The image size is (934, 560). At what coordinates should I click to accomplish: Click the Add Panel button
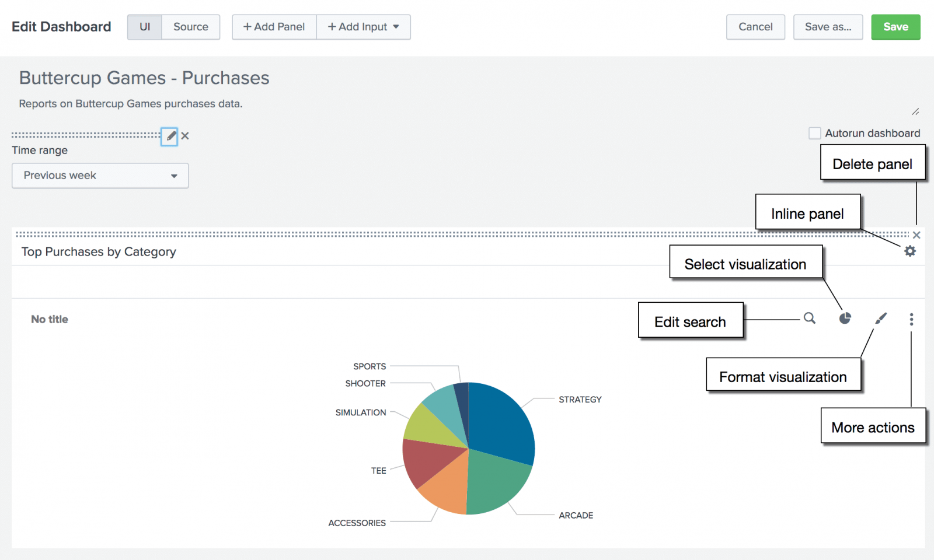274,27
